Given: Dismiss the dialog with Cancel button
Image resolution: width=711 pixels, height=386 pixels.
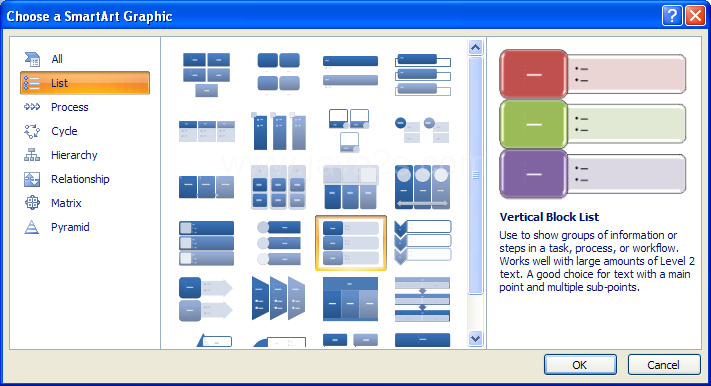Looking at the screenshot, I should [x=663, y=365].
